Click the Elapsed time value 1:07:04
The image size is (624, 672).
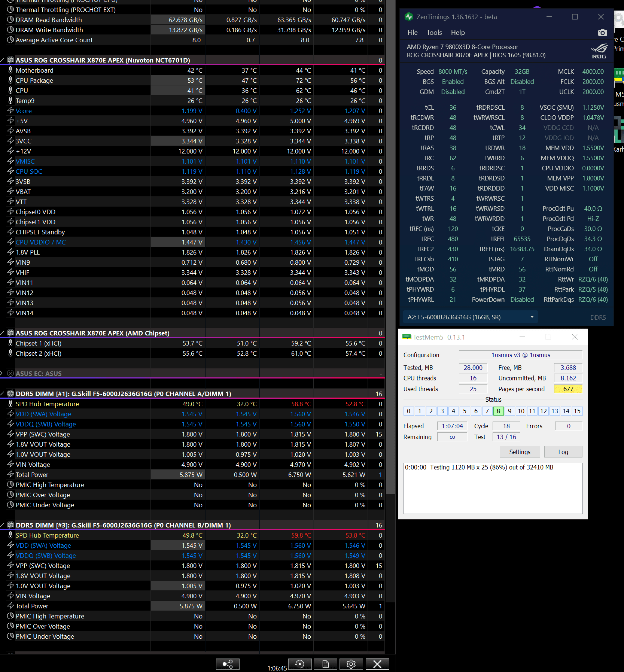452,426
